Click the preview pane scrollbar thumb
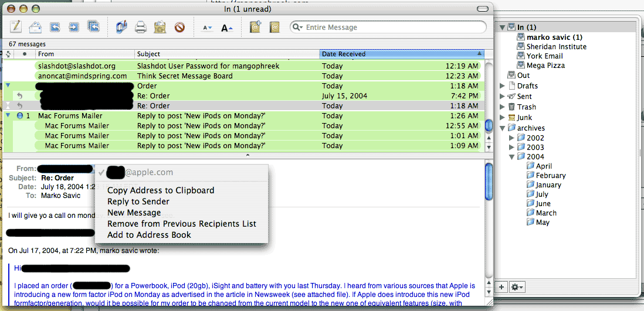This screenshot has width=644, height=311. tap(489, 182)
